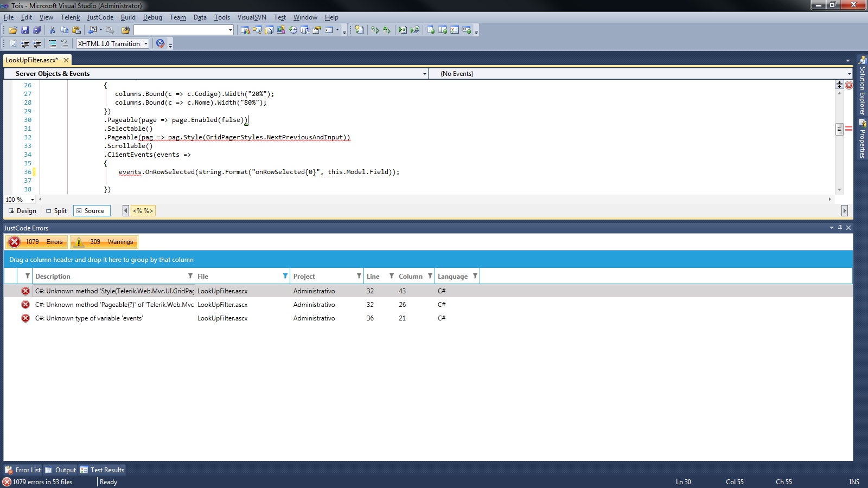Switch editor to Split view

pyautogui.click(x=56, y=211)
